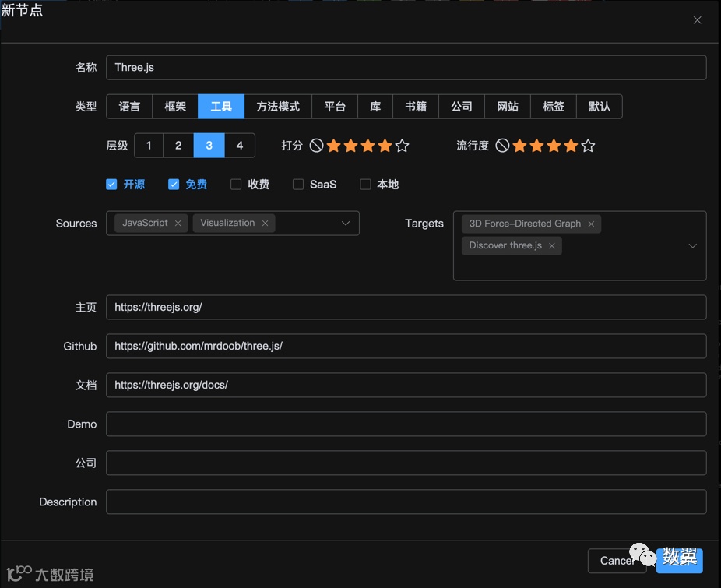Click the empty Demo field
The width and height of the screenshot is (721, 588).
click(x=406, y=424)
